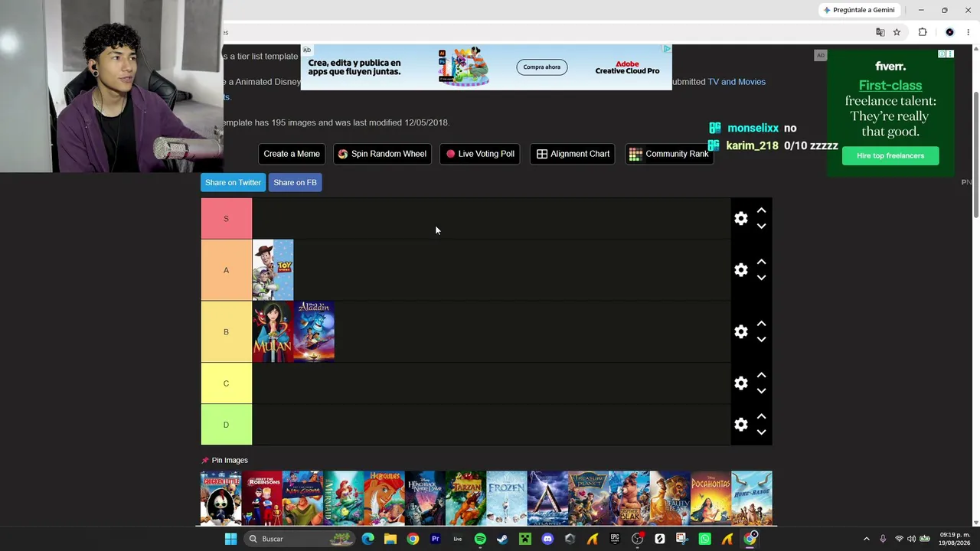Select the Aladdin poster in tier B
The image size is (980, 551).
click(314, 332)
